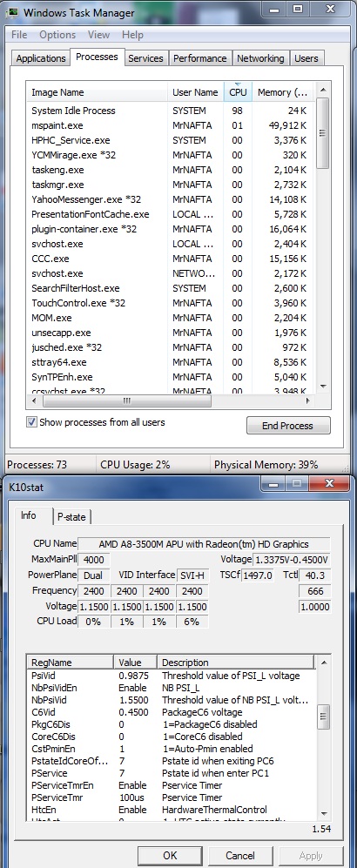Click VID Interface SVI-H field
This screenshot has width=357, height=868.
(x=192, y=575)
